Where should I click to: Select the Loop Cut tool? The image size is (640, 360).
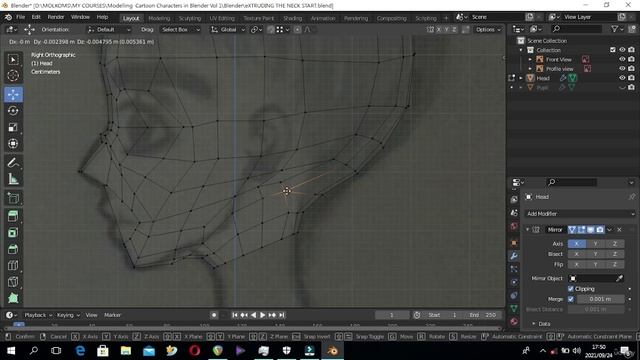pyautogui.click(x=13, y=265)
